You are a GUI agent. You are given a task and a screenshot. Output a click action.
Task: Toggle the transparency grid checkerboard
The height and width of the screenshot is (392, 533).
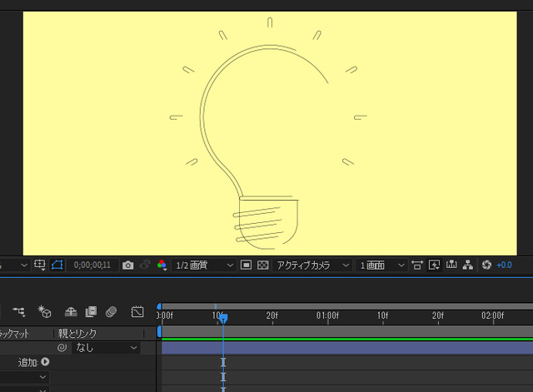263,265
